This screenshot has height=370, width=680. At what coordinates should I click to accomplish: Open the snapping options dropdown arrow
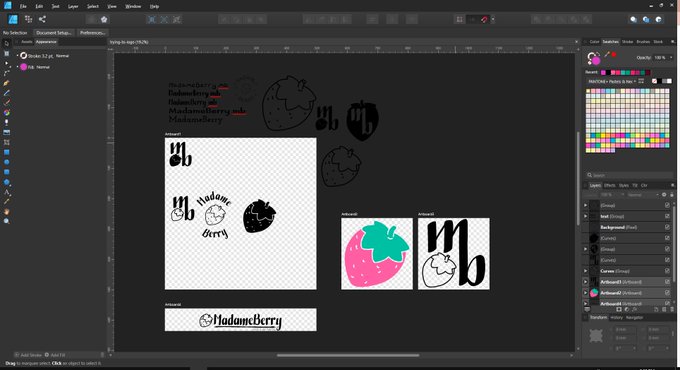click(x=493, y=20)
